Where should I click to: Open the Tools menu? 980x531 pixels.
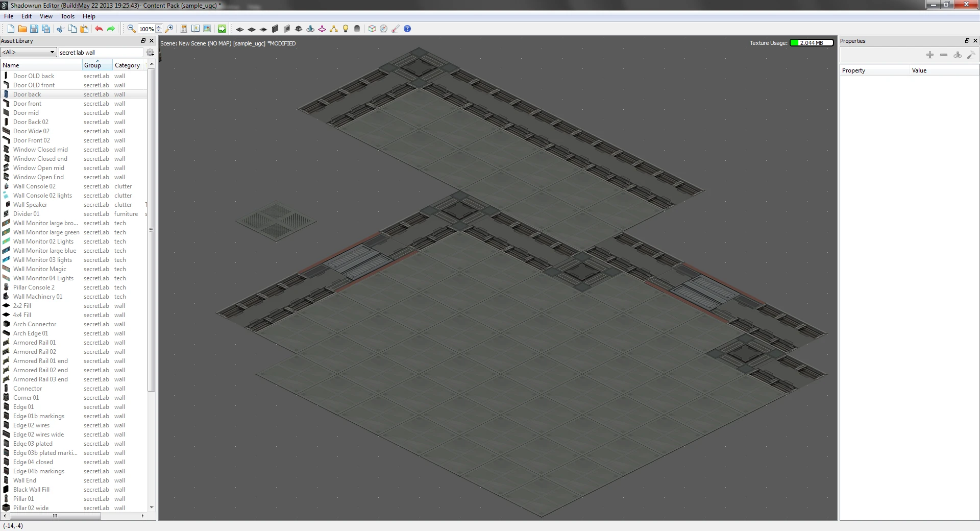point(68,16)
